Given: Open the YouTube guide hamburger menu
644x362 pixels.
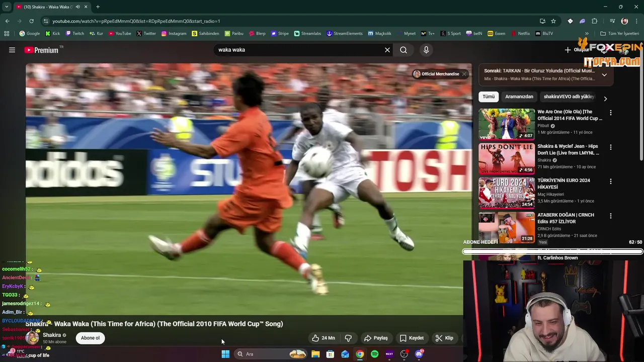Looking at the screenshot, I should point(12,50).
